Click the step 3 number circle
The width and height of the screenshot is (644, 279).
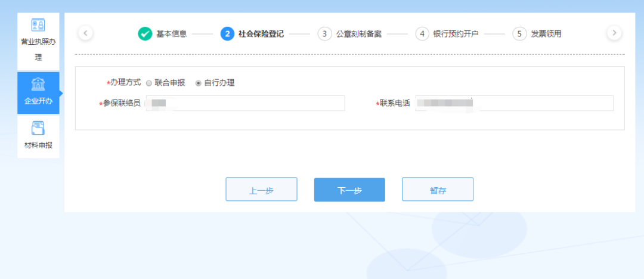[324, 34]
